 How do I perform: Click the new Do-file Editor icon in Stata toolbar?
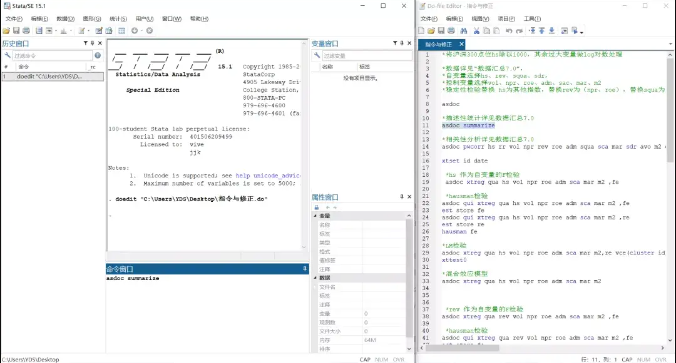tap(81, 31)
